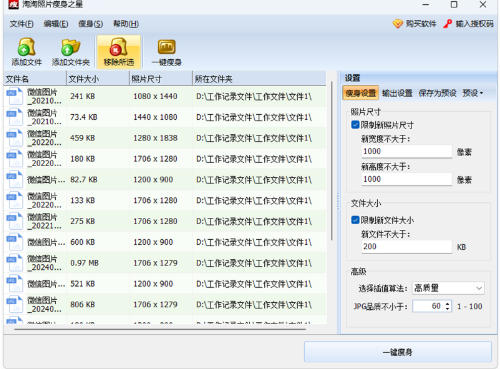Select the file icon in the 82.7 KB row
500x369 pixels.
point(14,180)
